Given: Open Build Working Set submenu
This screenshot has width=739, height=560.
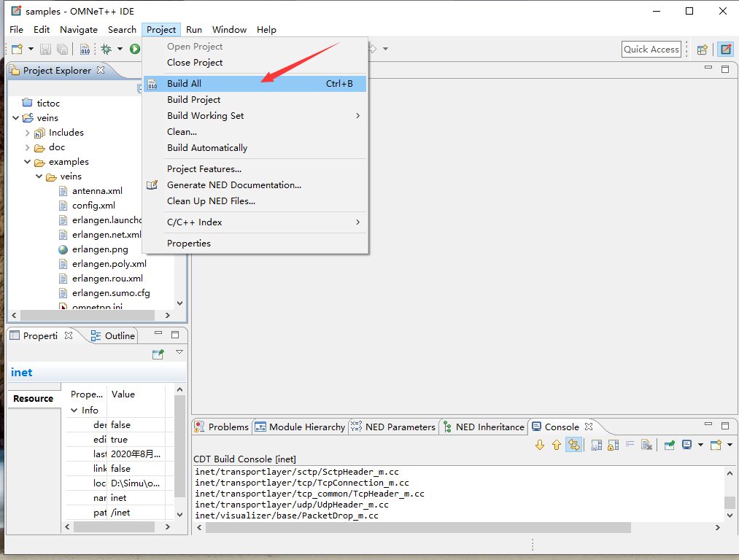Looking at the screenshot, I should coord(255,115).
